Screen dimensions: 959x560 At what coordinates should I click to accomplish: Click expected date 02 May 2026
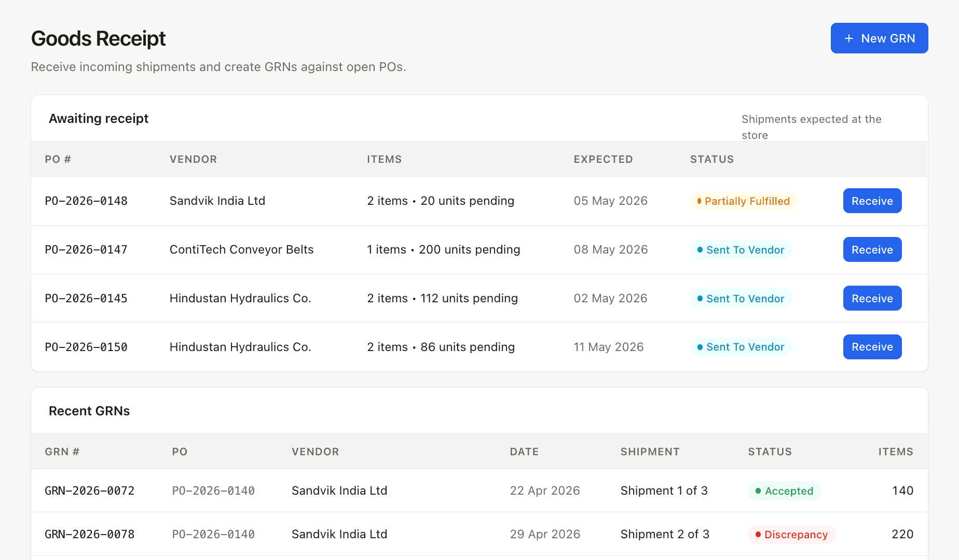tap(610, 298)
